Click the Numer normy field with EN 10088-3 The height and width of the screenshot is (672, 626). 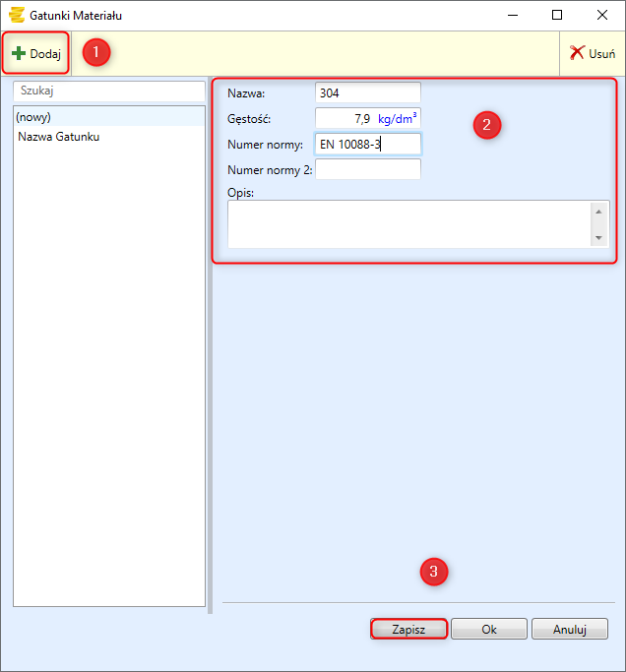coord(367,145)
